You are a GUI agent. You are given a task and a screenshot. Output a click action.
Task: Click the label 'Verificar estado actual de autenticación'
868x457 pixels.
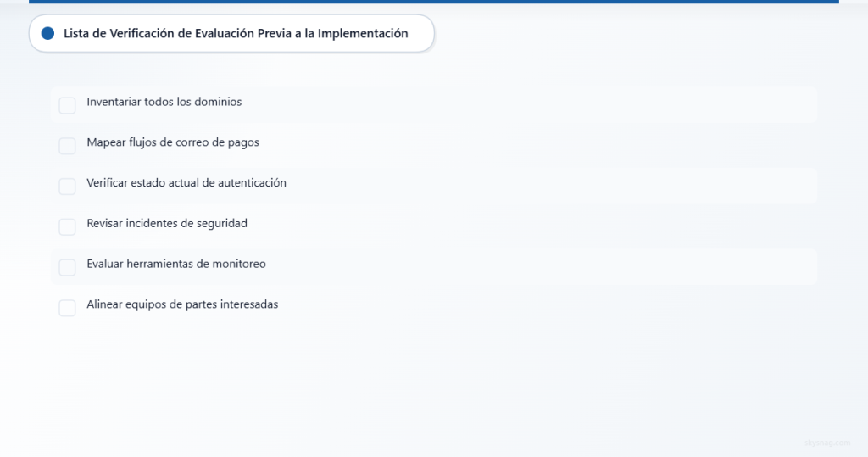point(186,183)
